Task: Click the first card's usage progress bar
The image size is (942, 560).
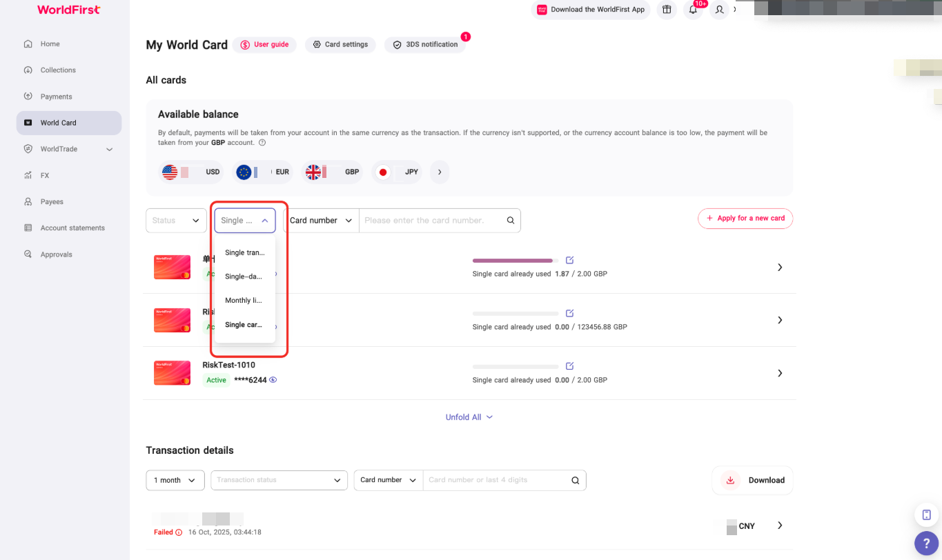Action: 515,261
